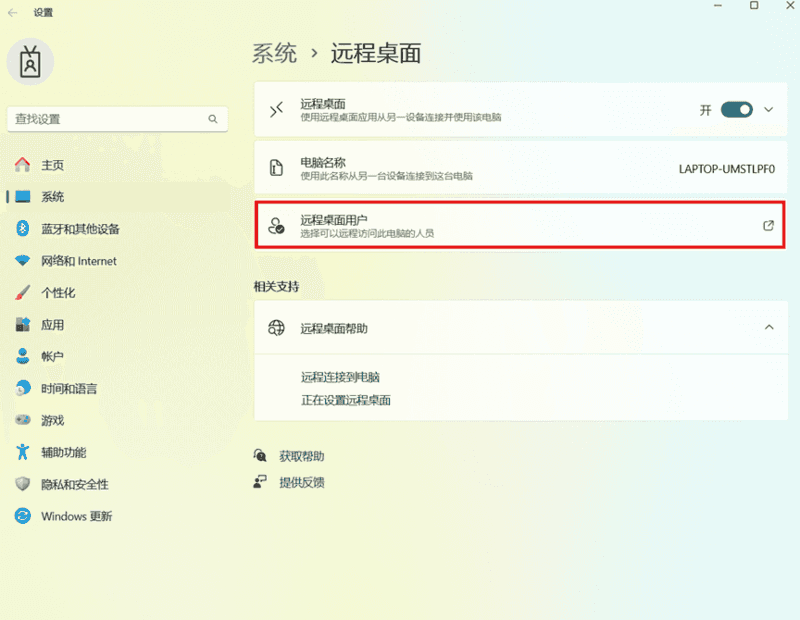Image resolution: width=800 pixels, height=620 pixels.
Task: Click the globe icon beside 远程桌面帮助
Action: click(276, 328)
